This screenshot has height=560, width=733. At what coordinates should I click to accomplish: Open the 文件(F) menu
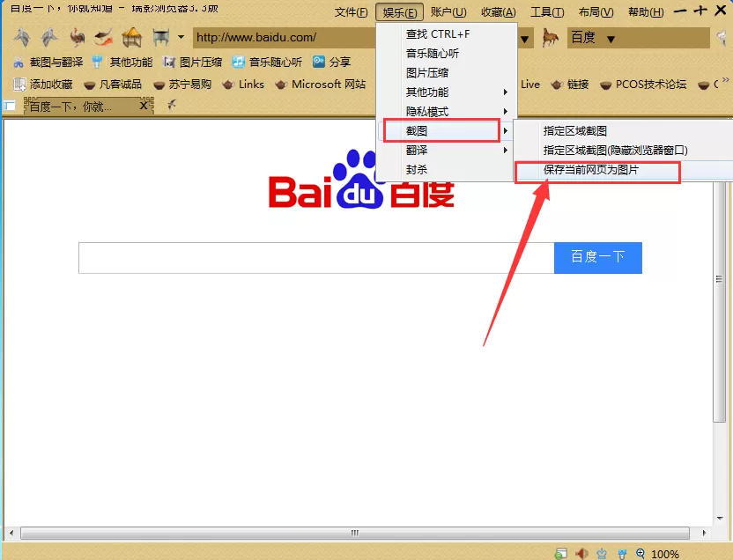[351, 12]
